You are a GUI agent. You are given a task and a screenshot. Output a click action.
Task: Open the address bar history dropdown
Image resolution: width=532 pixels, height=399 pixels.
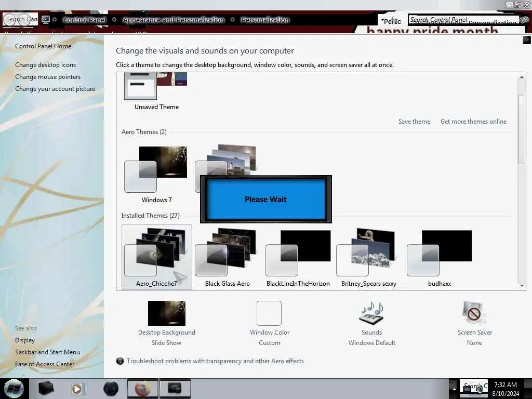click(382, 21)
